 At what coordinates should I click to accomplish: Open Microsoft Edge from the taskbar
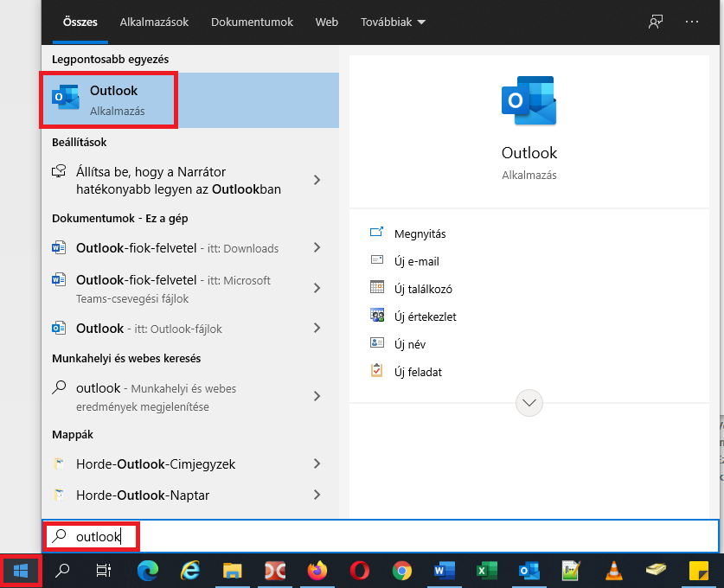click(x=148, y=571)
